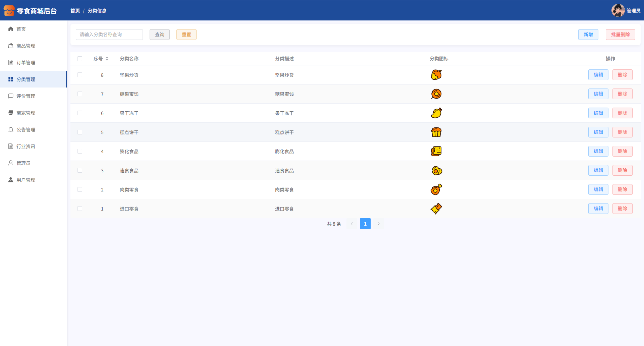Click the 糖果蜜饯 candy icon image
This screenshot has height=346, width=644.
(436, 94)
